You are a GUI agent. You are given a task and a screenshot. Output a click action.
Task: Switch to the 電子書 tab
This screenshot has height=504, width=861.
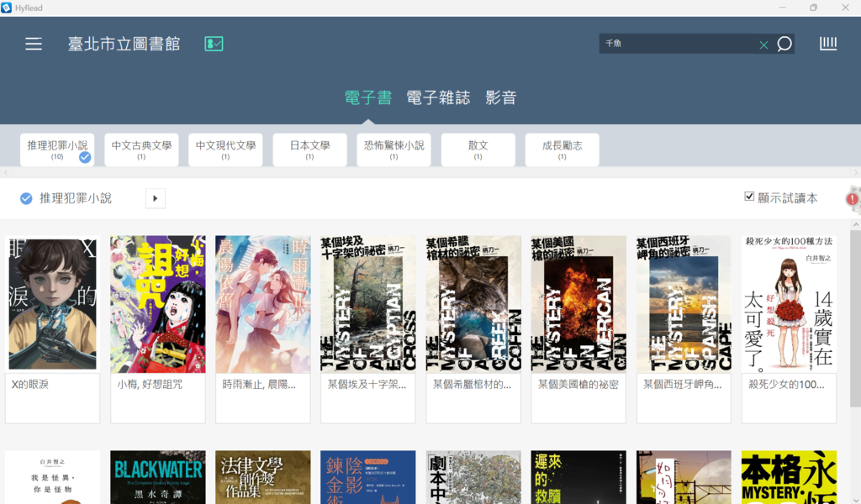tap(368, 97)
